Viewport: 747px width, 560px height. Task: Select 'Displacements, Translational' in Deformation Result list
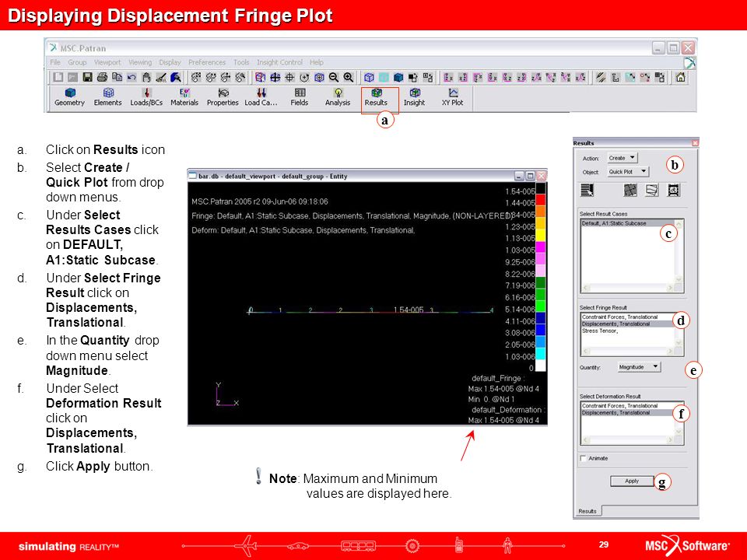(628, 413)
